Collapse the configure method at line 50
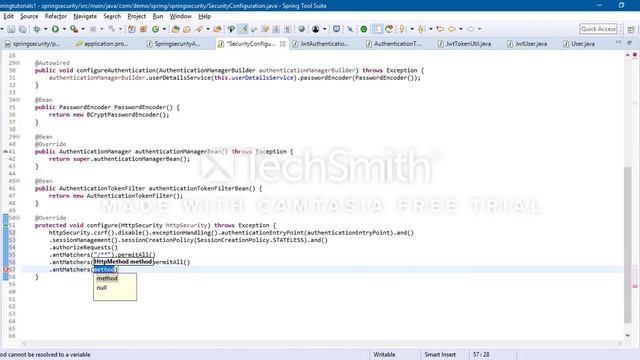This screenshot has height=360, width=640. click(18, 218)
